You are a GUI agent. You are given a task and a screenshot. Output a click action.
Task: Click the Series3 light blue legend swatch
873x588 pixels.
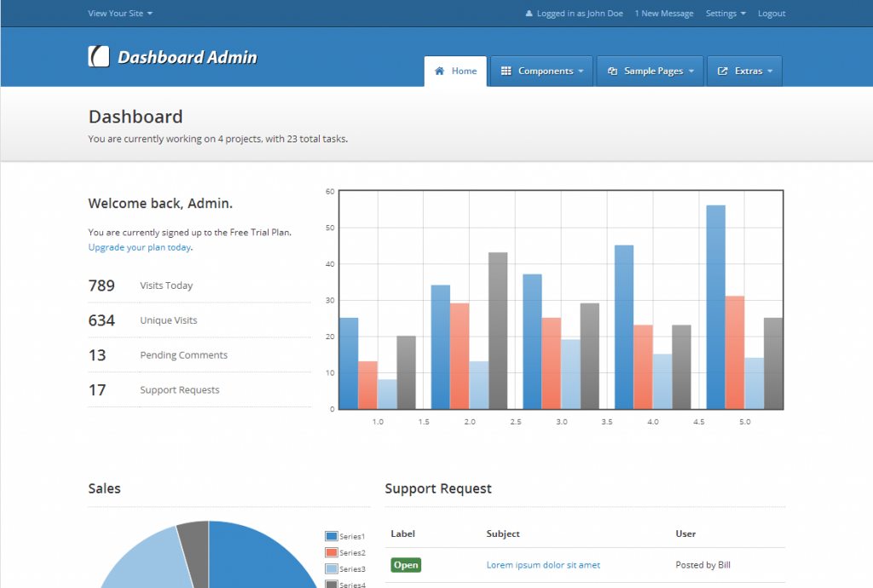(332, 568)
